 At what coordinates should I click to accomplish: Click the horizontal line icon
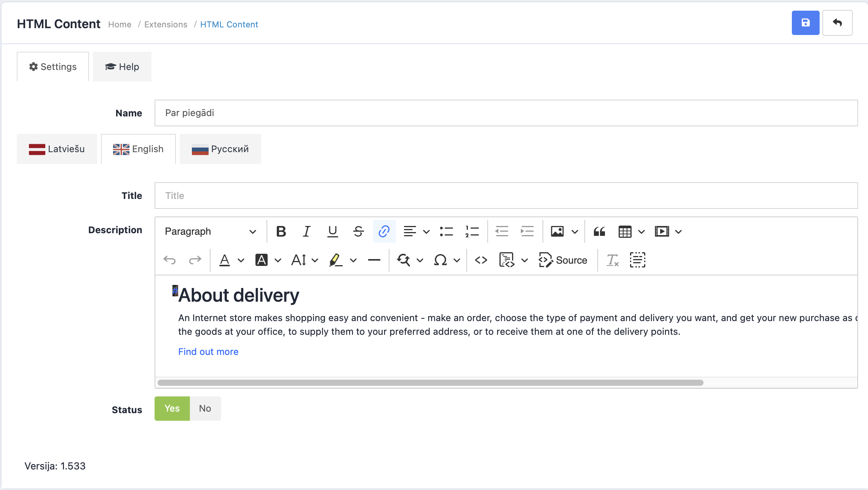point(374,260)
